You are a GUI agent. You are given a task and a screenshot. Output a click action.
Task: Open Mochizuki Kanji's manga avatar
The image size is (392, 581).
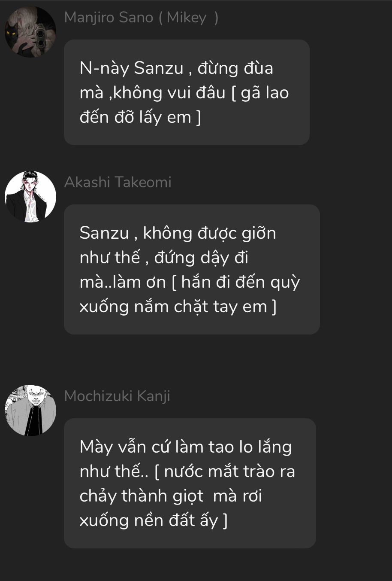click(30, 411)
